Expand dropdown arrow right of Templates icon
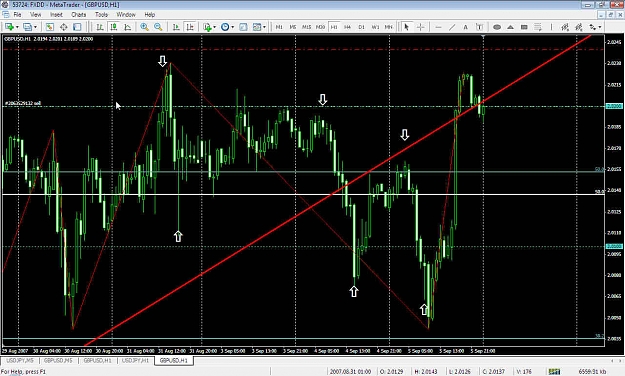 [264, 27]
